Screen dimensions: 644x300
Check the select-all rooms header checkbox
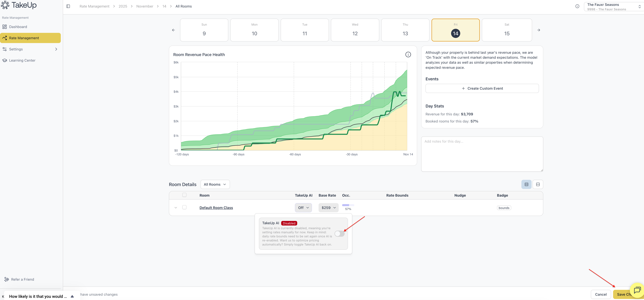(x=184, y=195)
